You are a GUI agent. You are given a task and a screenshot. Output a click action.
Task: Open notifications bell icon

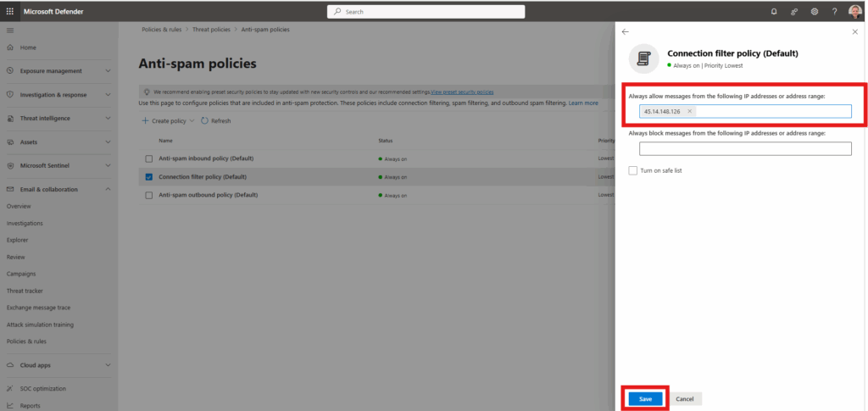coord(774,12)
